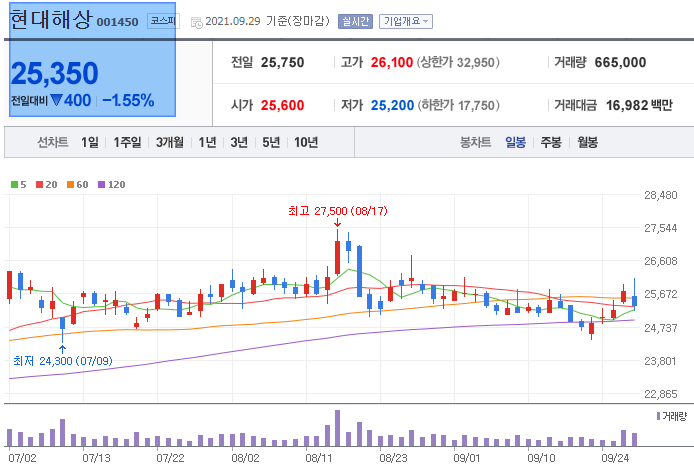Image resolution: width=694 pixels, height=476 pixels.
Task: Click the previous close value 25,750
Action: (x=282, y=62)
